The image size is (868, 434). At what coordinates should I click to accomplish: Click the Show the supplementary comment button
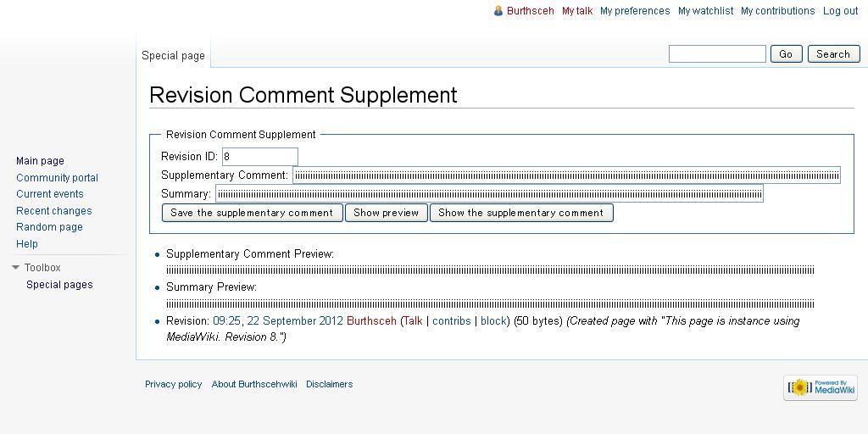tap(521, 213)
